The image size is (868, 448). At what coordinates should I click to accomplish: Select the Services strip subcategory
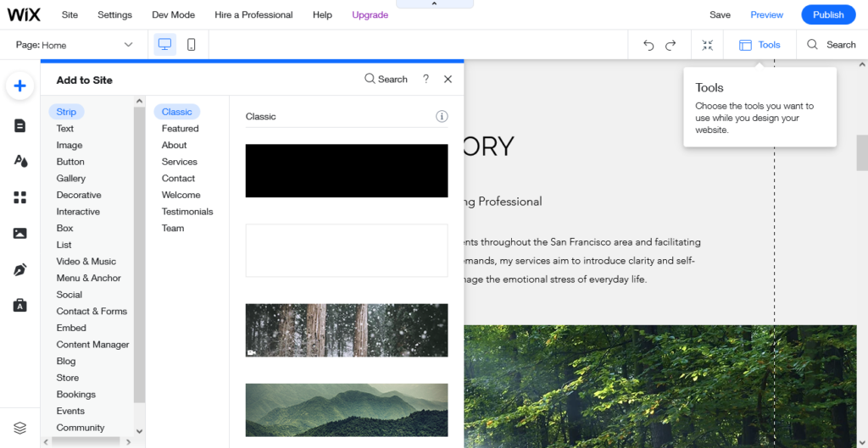(180, 162)
